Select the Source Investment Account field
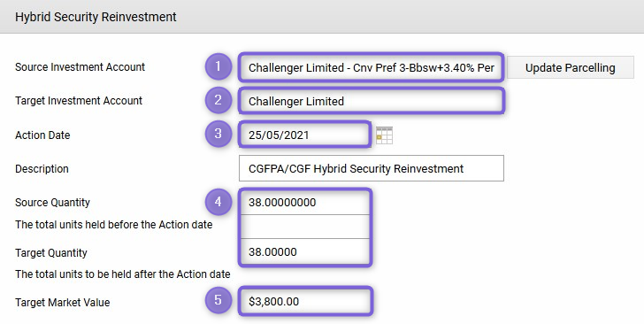The image size is (644, 324). tap(372, 67)
